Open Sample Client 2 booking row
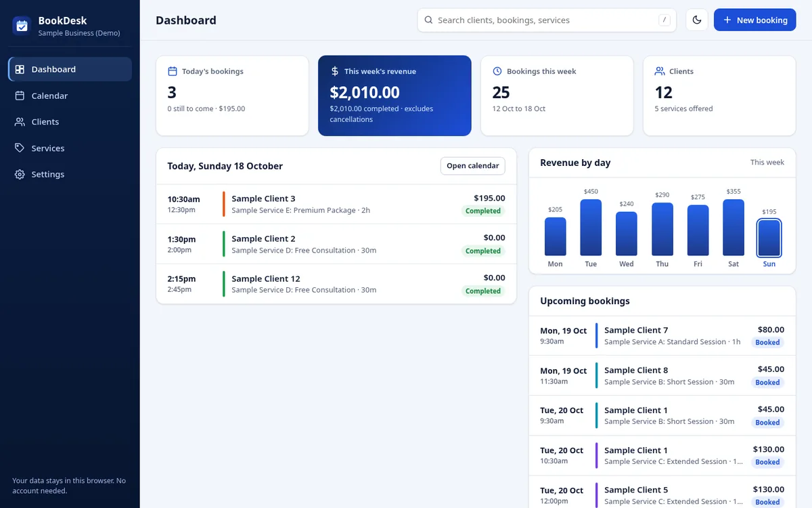 [x=336, y=244]
